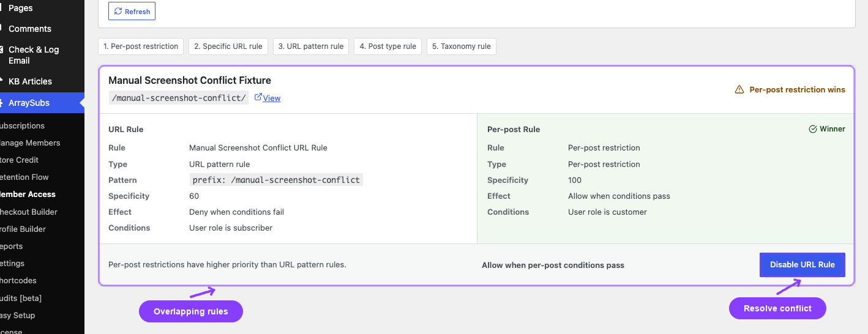
Task: Click the URL Rule specificity value 60
Action: tap(194, 196)
